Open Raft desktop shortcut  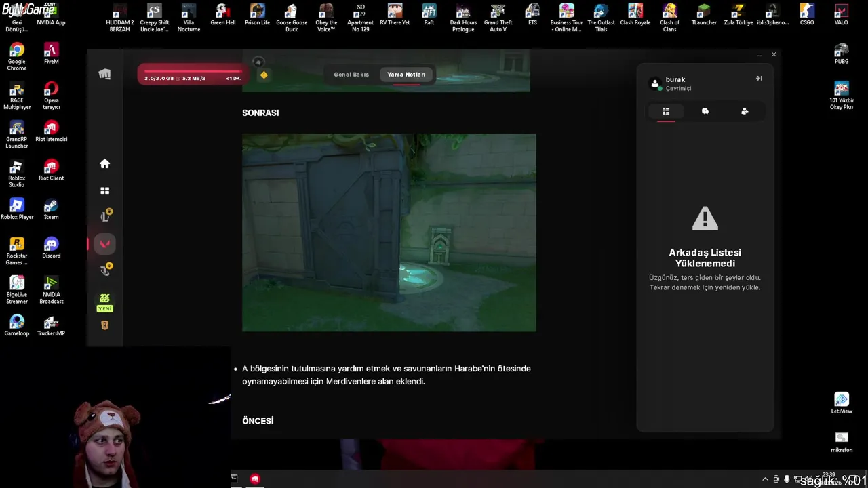coord(429,15)
